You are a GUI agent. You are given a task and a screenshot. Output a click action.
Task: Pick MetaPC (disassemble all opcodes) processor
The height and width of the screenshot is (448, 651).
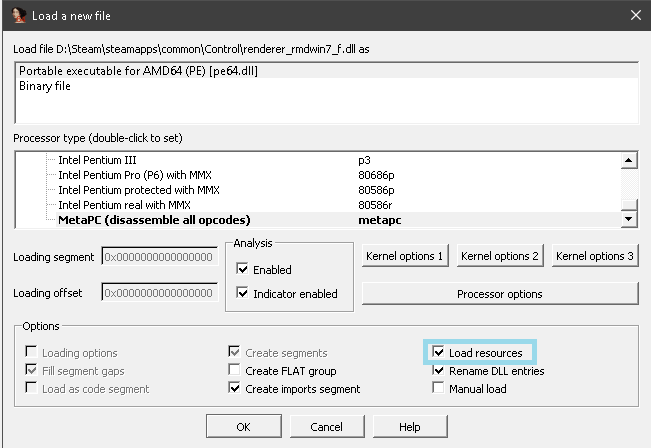(x=153, y=219)
